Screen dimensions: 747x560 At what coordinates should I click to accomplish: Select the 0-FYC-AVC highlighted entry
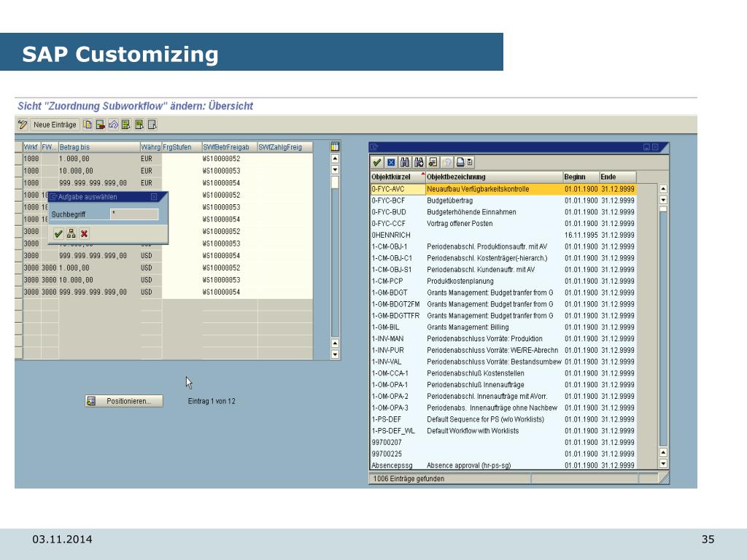click(x=503, y=189)
